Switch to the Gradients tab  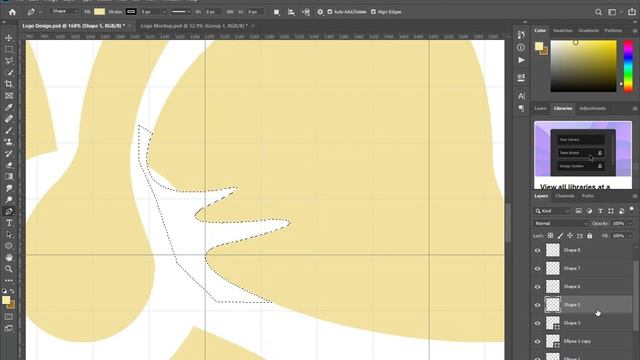(588, 31)
